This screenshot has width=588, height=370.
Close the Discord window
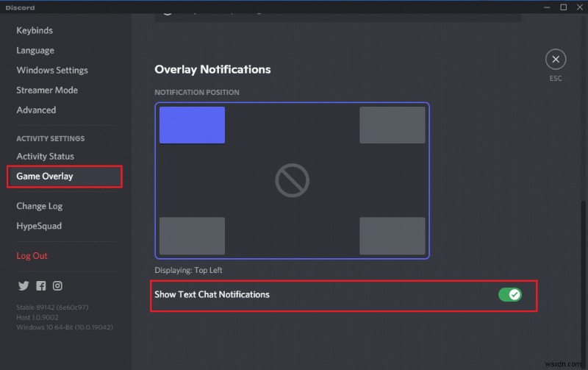(x=579, y=7)
